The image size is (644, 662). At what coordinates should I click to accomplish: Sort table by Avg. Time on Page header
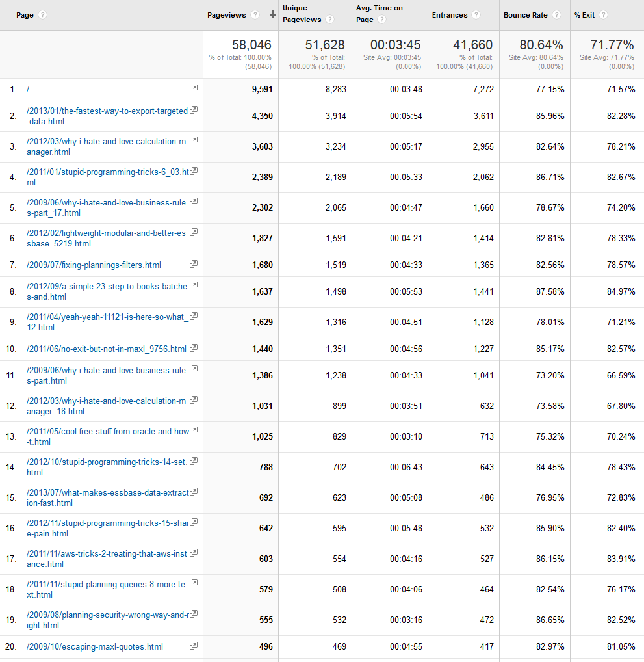click(x=380, y=14)
